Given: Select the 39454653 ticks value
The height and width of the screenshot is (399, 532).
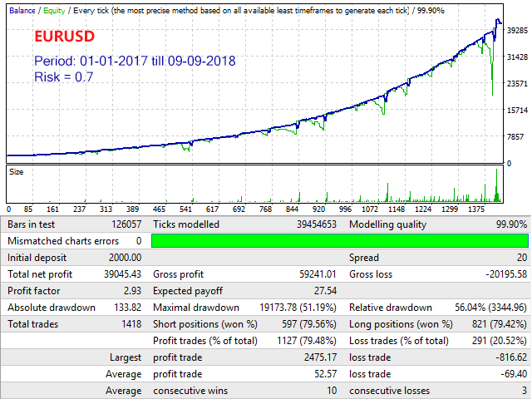Looking at the screenshot, I should tap(317, 224).
